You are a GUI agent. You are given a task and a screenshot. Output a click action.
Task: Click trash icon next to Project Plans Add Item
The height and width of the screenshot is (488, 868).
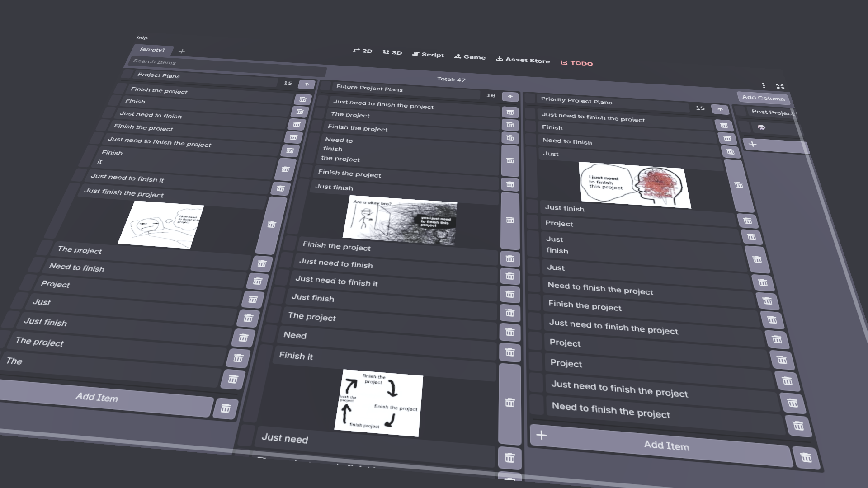[226, 408]
